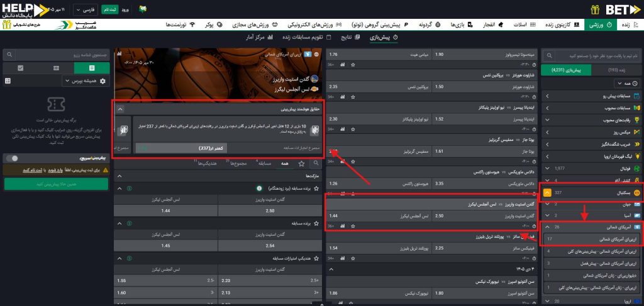Image resolution: width=644 pixels, height=306 pixels.
Task: Open the مرکز آمار statistics center tab
Action: [x=260, y=37]
